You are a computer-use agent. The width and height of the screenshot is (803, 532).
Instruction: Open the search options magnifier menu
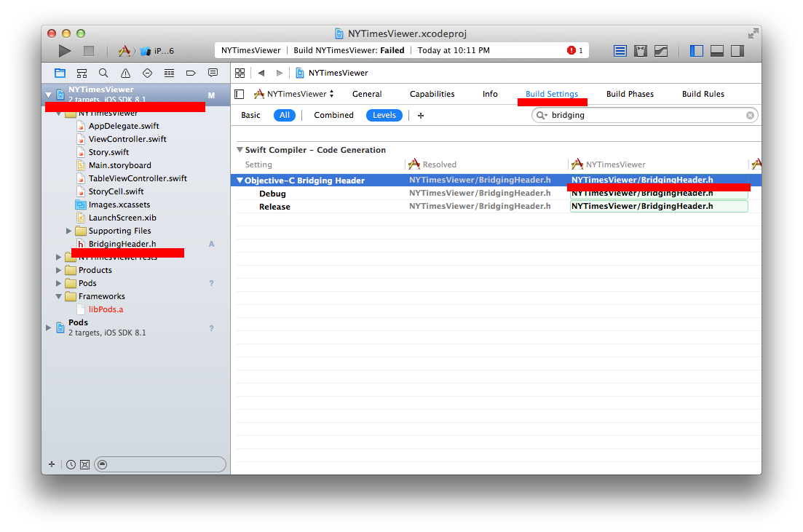tap(542, 115)
